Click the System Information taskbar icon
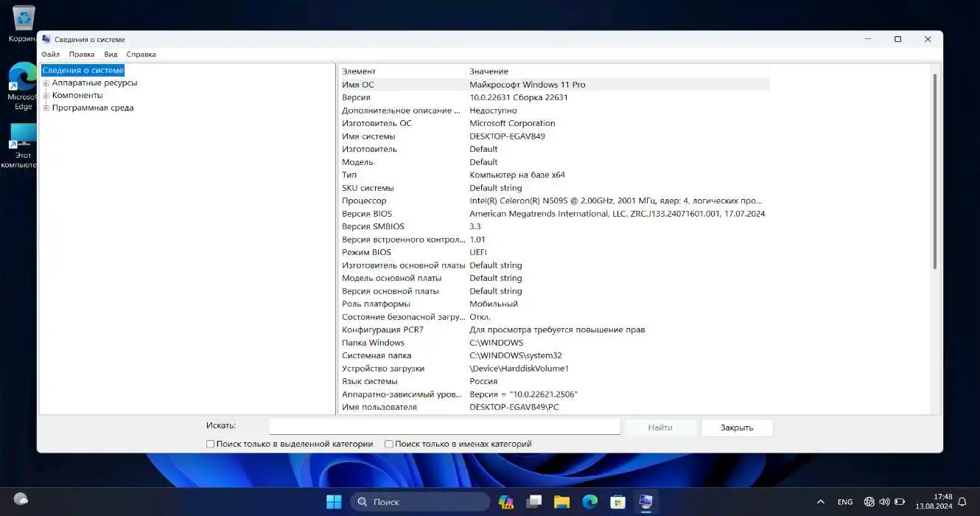The height and width of the screenshot is (516, 980). pos(646,502)
